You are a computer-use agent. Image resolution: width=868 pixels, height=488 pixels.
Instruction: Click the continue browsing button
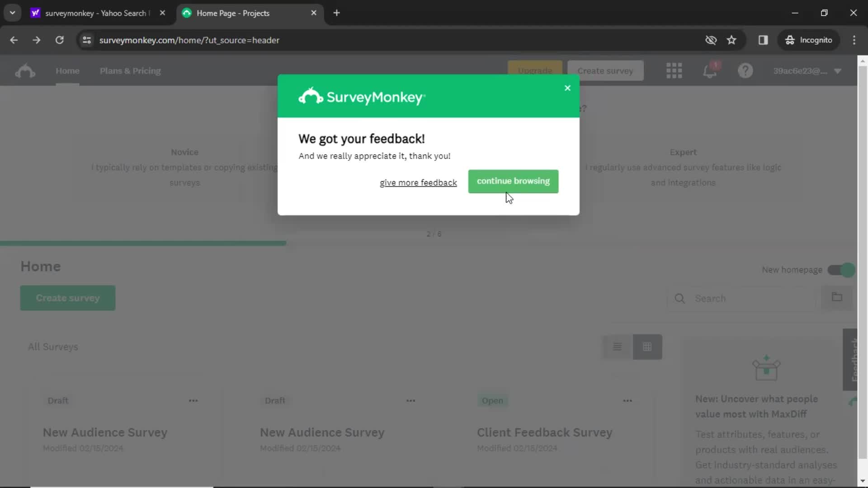pos(513,181)
